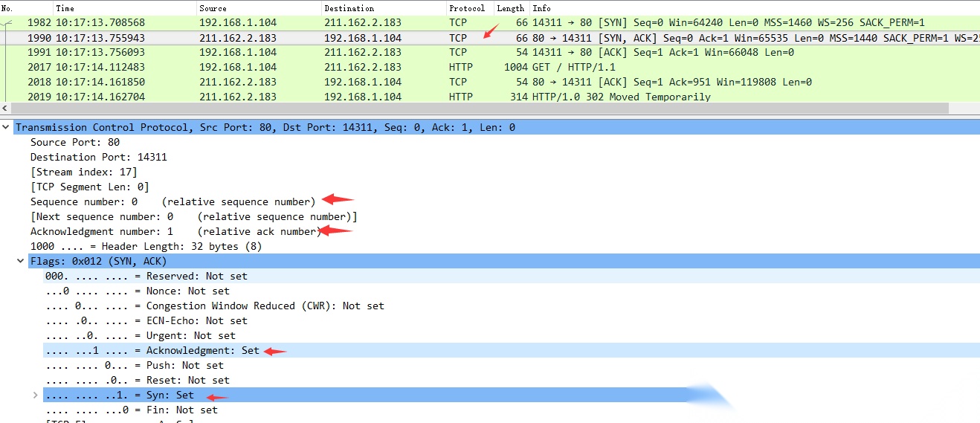Select the Next sequence number field
The image size is (980, 423).
[194, 216]
